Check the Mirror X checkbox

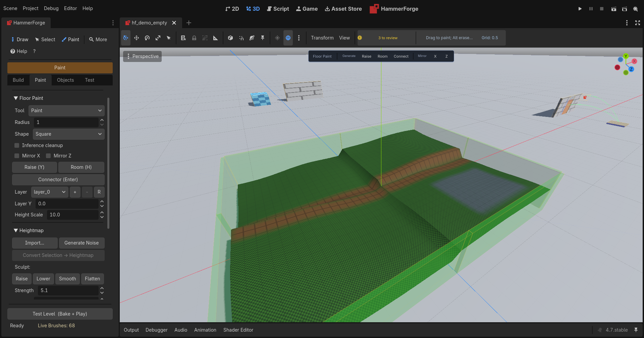click(x=17, y=156)
